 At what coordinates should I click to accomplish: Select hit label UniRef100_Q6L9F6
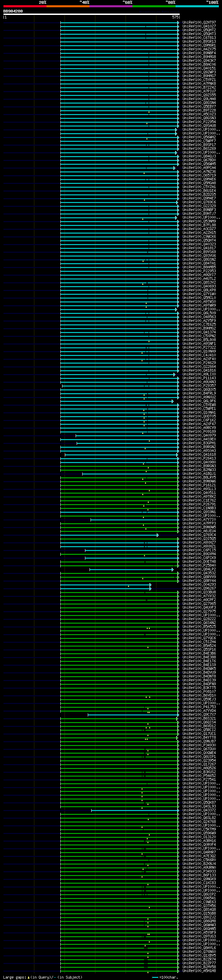coord(199,401)
